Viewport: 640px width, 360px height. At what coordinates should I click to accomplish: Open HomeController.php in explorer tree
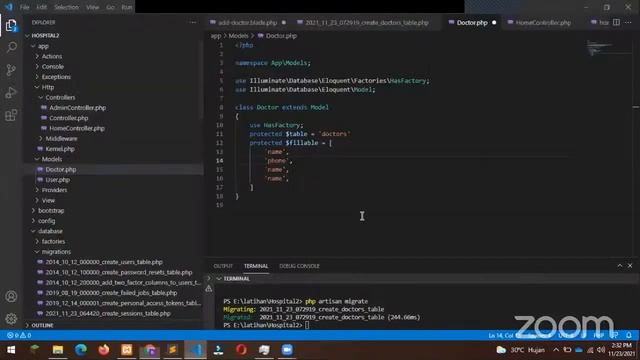76,128
